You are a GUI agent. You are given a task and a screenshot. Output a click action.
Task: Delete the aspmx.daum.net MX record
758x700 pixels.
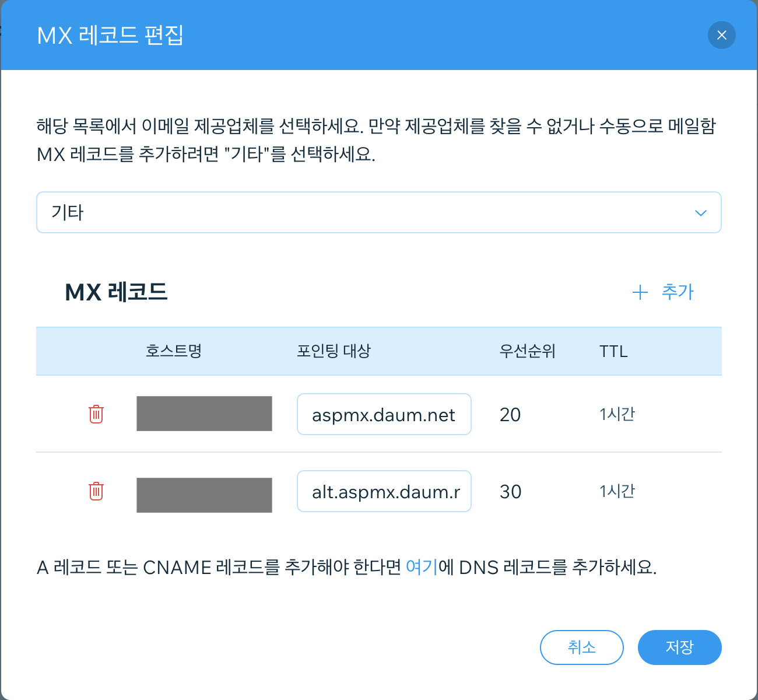click(96, 414)
